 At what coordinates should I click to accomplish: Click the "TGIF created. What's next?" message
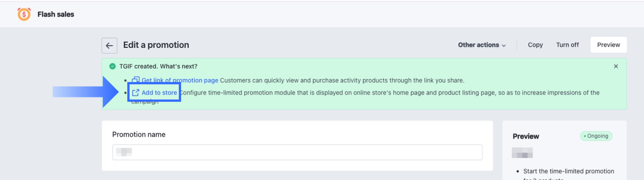pos(158,66)
